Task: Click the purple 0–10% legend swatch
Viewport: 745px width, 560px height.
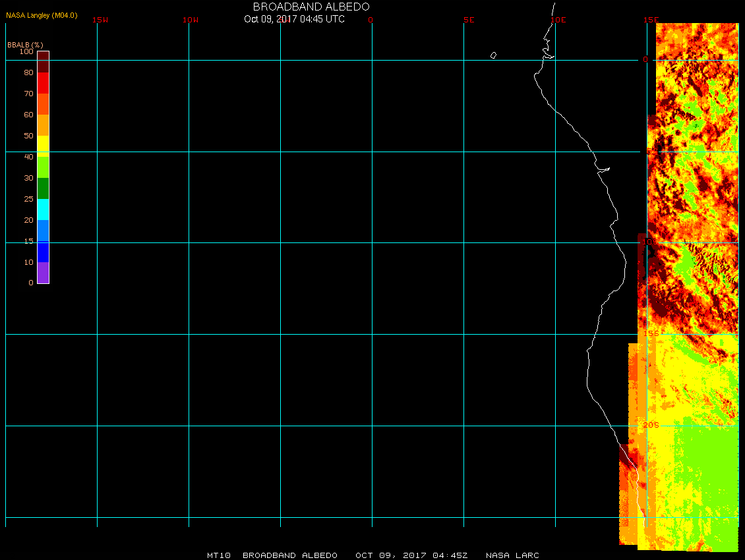Action: coord(43,273)
